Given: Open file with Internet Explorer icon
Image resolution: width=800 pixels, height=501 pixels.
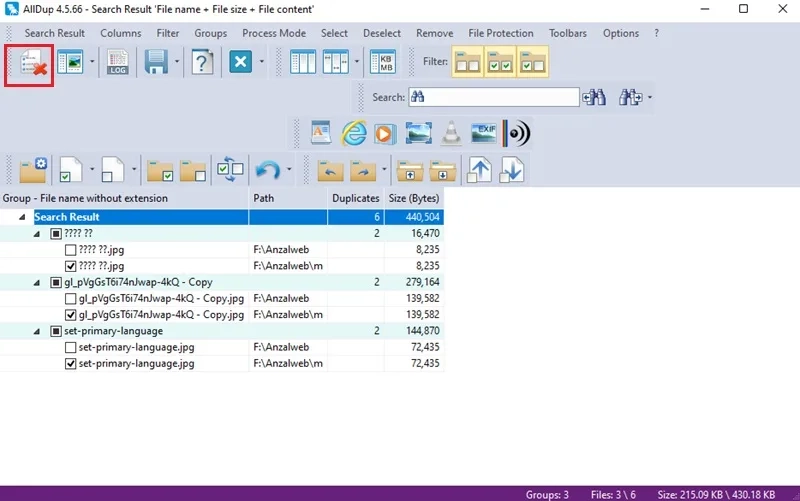Looking at the screenshot, I should (354, 134).
